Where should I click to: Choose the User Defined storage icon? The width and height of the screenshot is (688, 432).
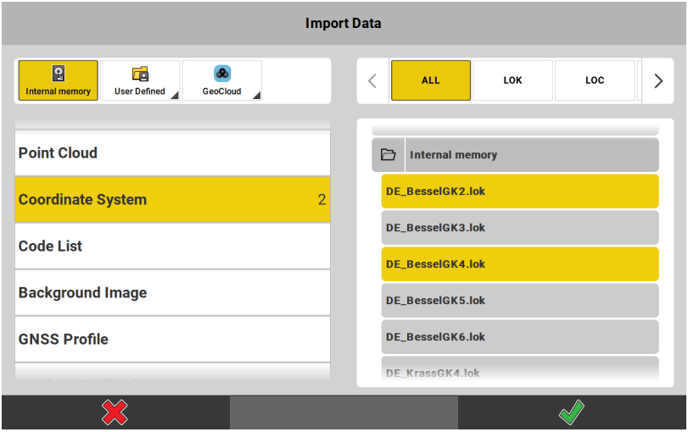pos(140,74)
